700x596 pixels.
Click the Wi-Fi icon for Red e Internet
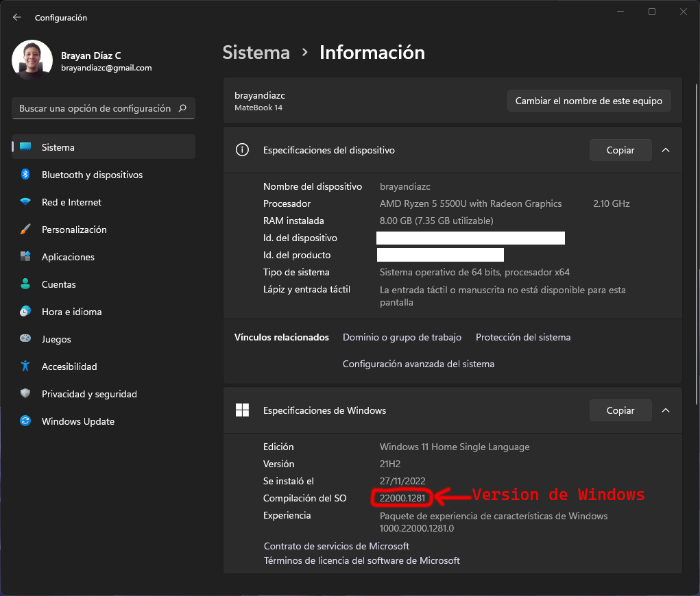point(25,201)
